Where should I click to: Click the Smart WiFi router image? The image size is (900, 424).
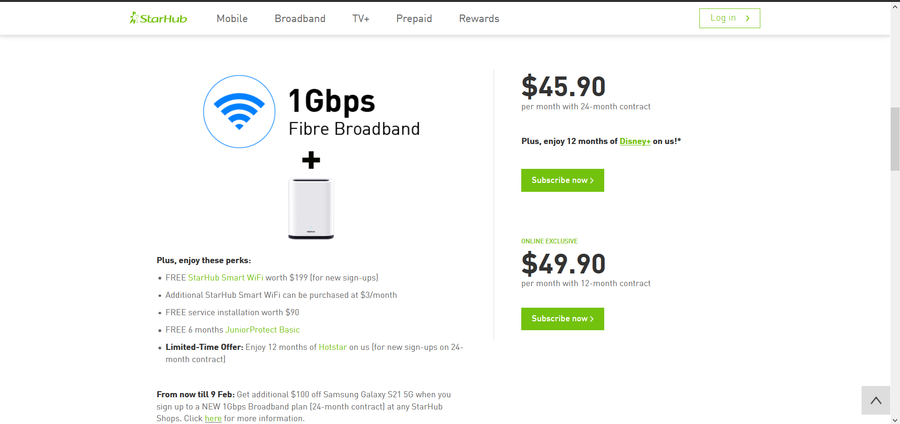click(x=311, y=208)
